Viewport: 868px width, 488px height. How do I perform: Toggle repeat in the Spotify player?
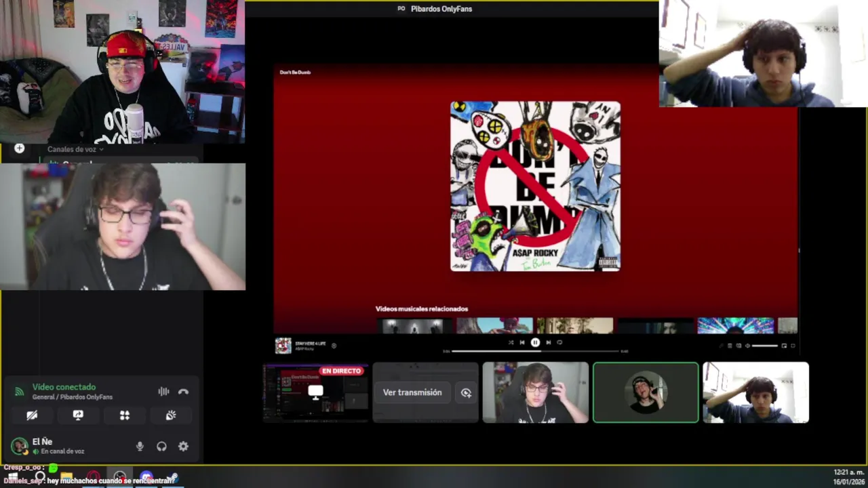pyautogui.click(x=559, y=342)
